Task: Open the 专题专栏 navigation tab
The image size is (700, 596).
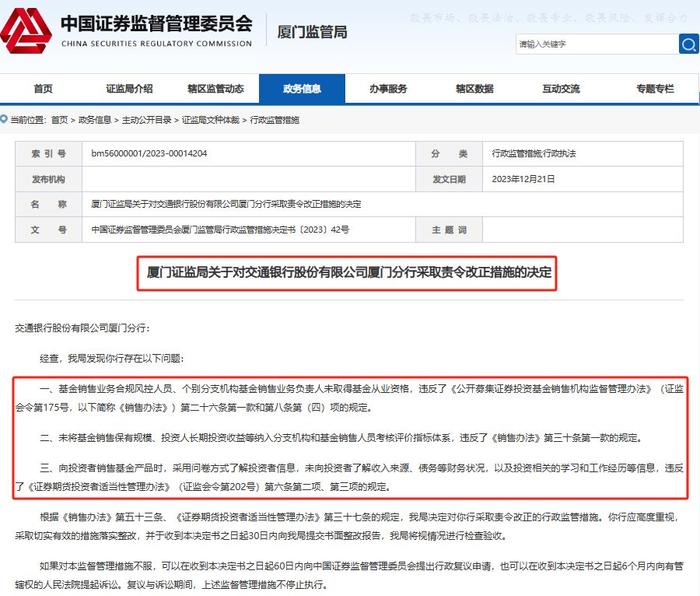Action: click(655, 89)
